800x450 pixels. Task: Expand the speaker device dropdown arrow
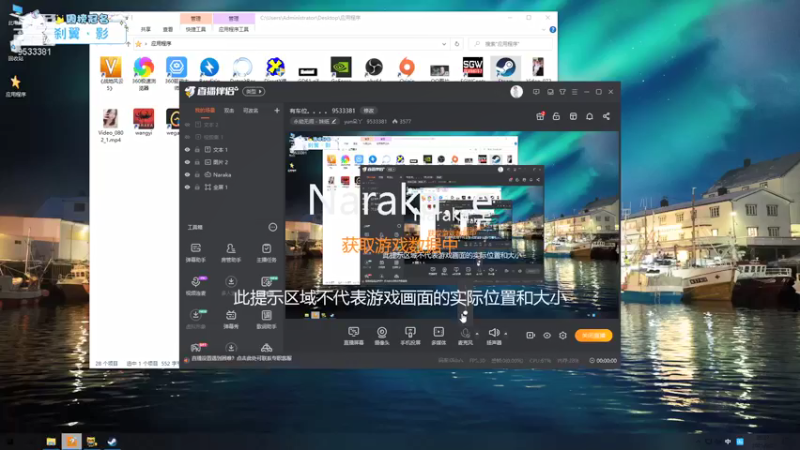pyautogui.click(x=506, y=334)
